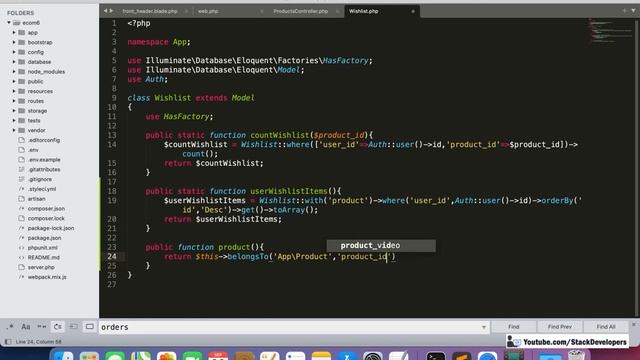Click the minimap code overview

click(x=610, y=30)
